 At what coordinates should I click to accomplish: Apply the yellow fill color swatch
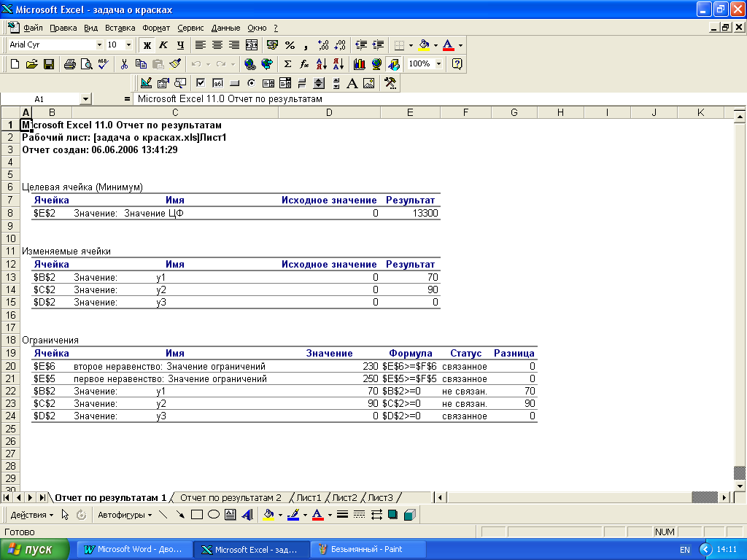point(425,45)
